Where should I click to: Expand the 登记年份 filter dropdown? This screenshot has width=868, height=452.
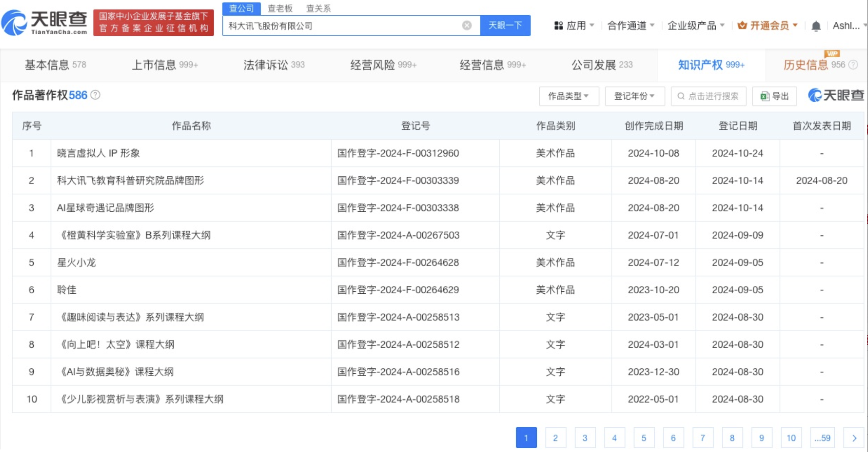point(634,96)
